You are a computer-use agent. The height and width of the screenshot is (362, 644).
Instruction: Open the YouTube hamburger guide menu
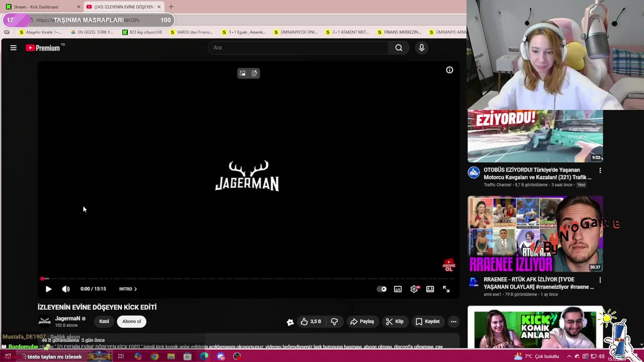pyautogui.click(x=14, y=48)
